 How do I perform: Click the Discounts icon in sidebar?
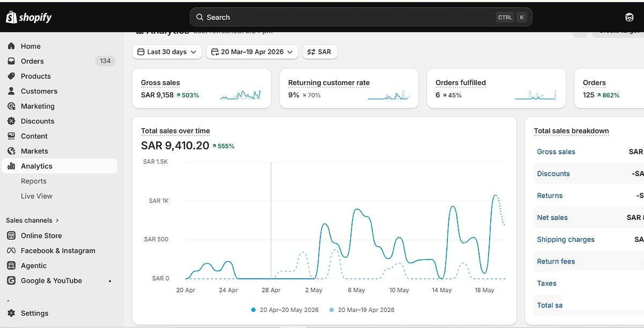tap(11, 121)
